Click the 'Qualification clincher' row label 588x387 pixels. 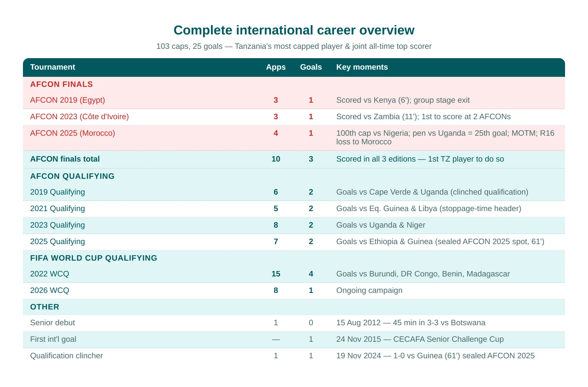click(x=66, y=356)
